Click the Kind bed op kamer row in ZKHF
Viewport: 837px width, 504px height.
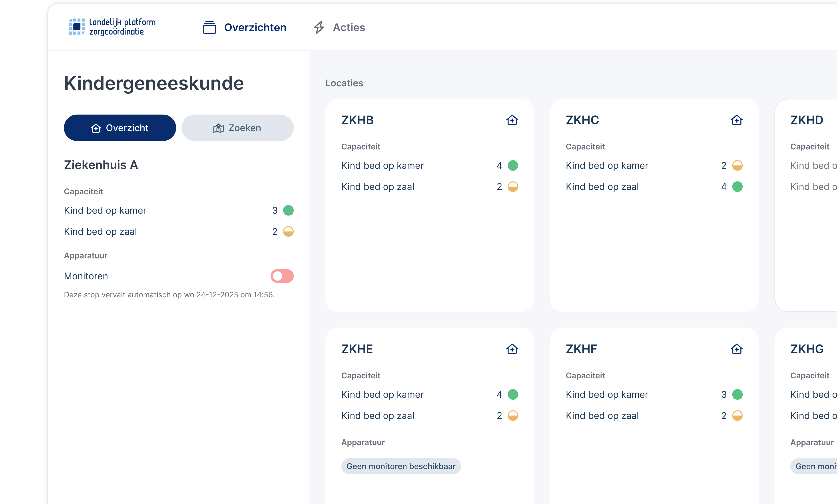pyautogui.click(x=607, y=394)
